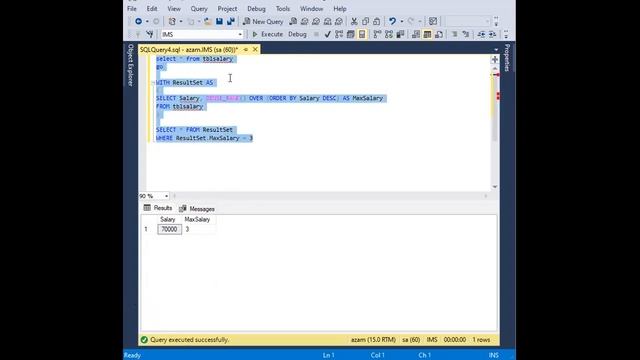Click the MaxSalary column header
This screenshot has height=360, width=640.
(197, 220)
